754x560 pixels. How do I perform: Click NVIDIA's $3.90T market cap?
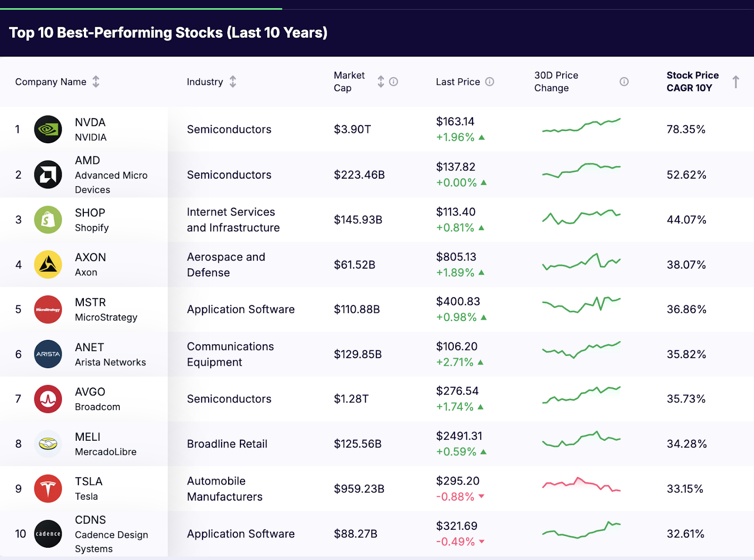[x=352, y=129]
